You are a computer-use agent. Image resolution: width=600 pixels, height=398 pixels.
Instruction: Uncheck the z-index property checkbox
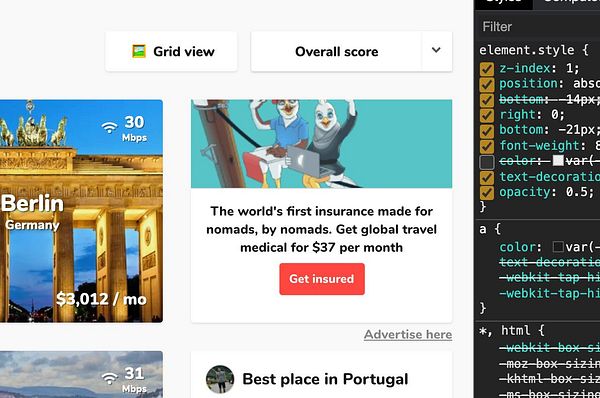[487, 69]
